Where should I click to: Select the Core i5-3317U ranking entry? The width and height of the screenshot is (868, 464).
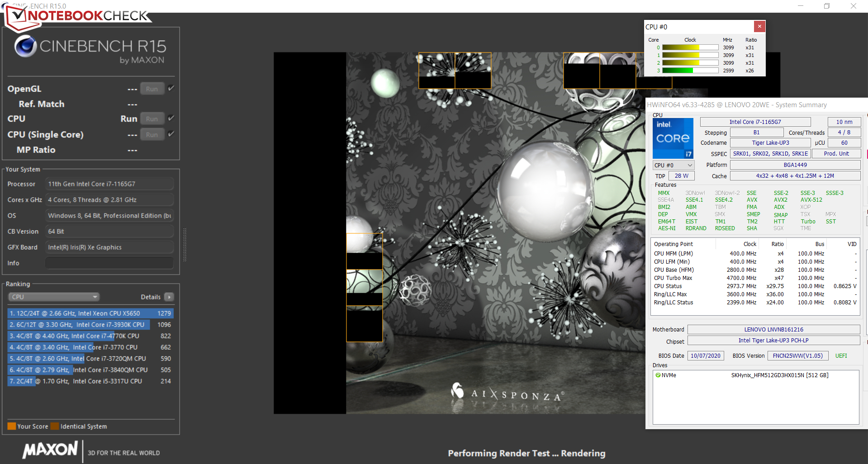90,381
